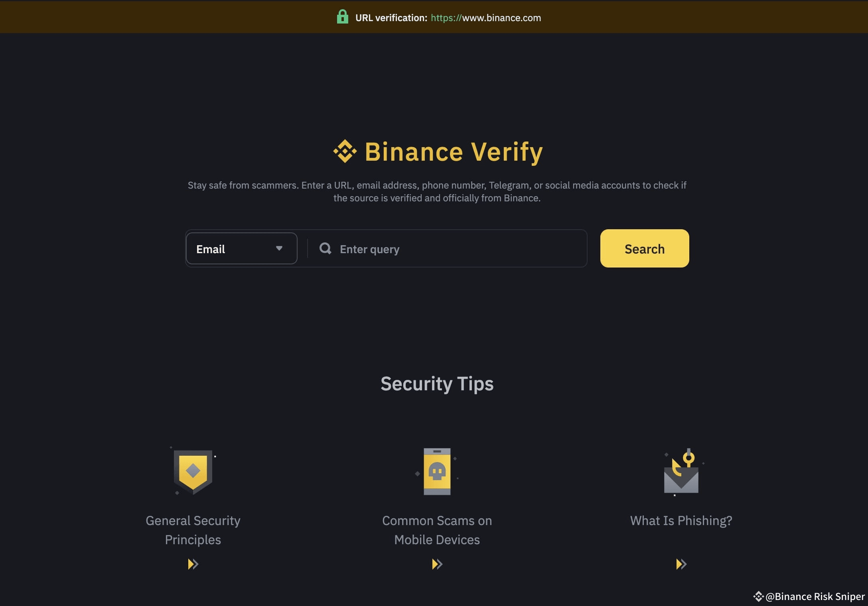Click the Binance diamond logo next to Verify

coord(345,151)
